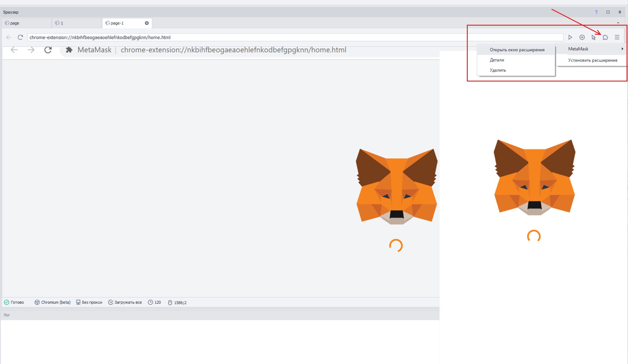
Task: Click the blue question mark help icon
Action: click(596, 12)
